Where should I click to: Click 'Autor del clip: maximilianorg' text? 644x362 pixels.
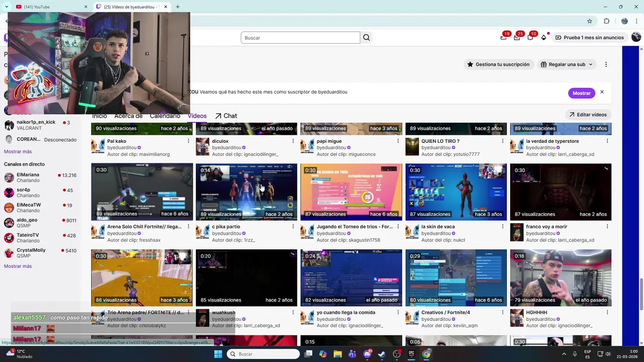coord(138,154)
